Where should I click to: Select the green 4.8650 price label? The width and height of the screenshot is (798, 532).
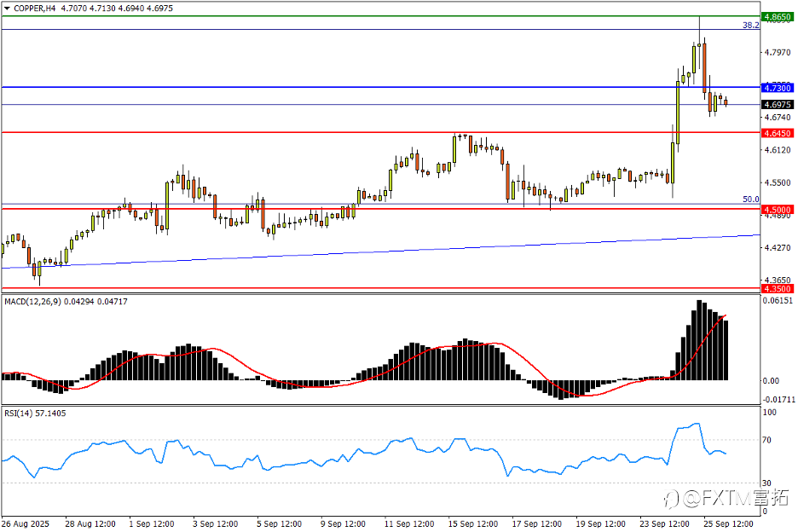[778, 17]
